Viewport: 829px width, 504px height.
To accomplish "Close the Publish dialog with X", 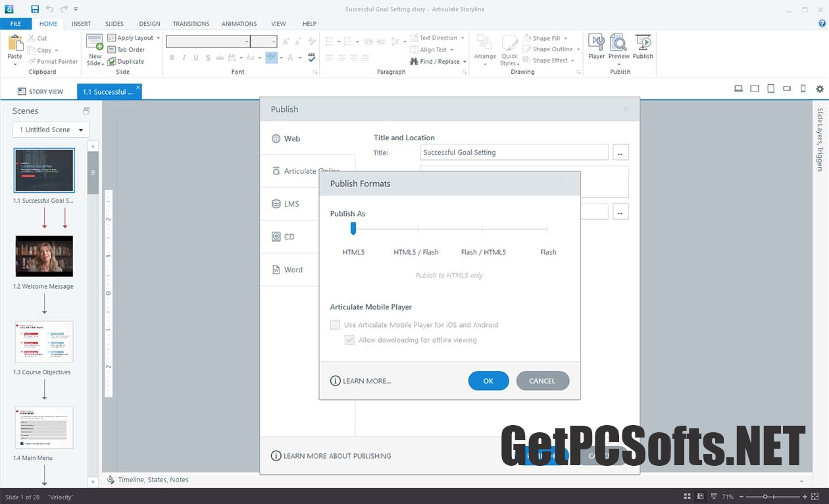I will (626, 109).
